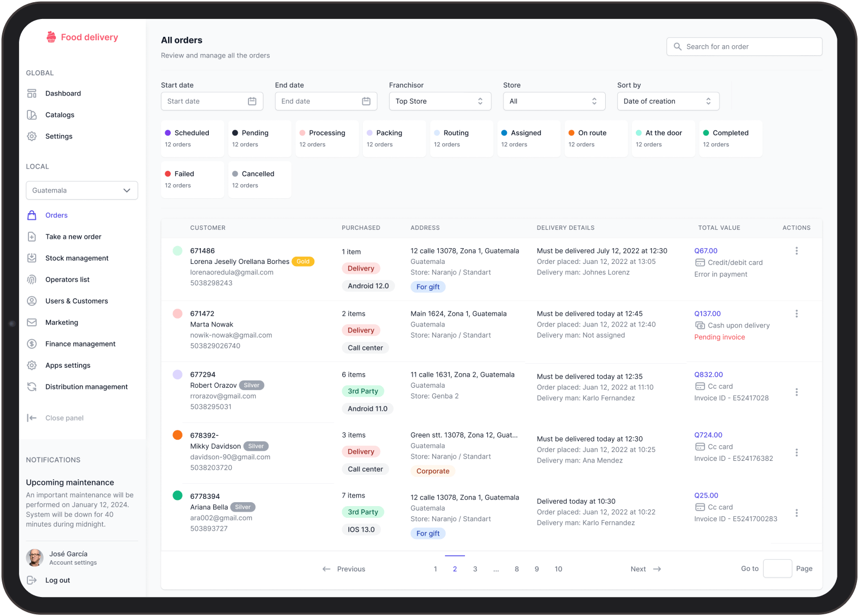Open Dashboard in the sidebar
The image size is (858, 616).
click(x=63, y=93)
